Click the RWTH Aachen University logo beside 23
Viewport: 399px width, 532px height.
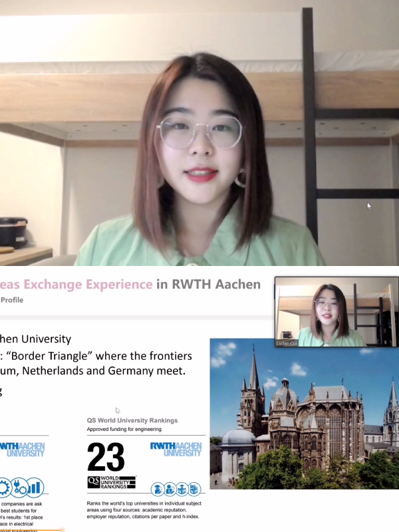176,450
